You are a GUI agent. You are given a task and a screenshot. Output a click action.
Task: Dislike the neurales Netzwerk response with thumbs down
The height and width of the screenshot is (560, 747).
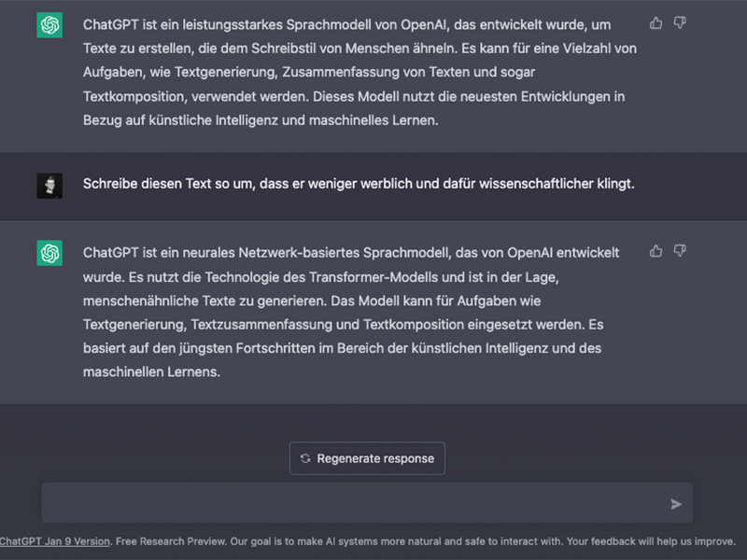tap(680, 251)
